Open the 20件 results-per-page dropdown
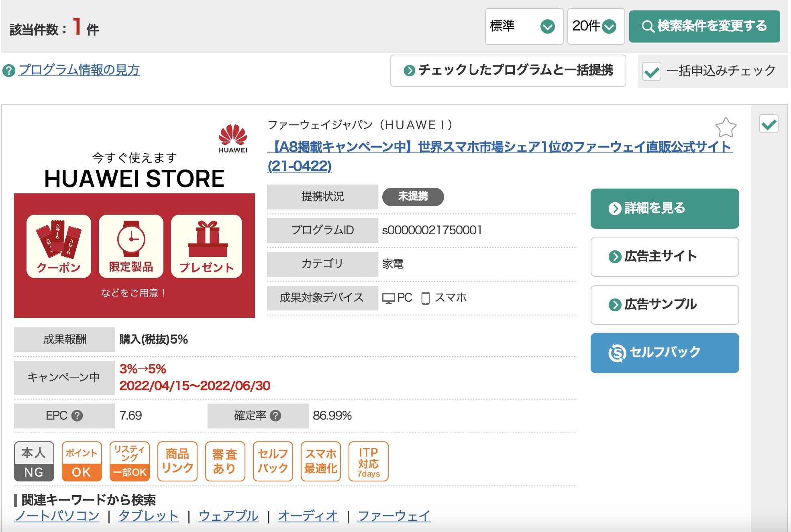Image resolution: width=791 pixels, height=532 pixels. (596, 26)
